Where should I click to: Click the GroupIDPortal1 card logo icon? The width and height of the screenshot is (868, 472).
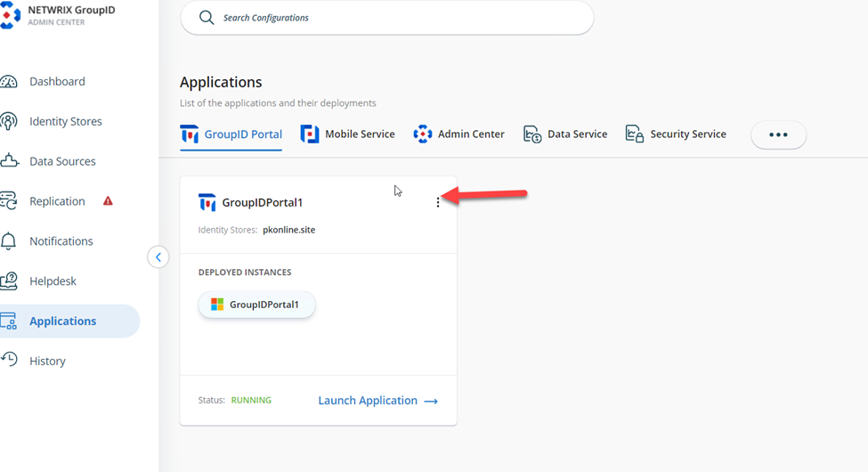(x=207, y=202)
